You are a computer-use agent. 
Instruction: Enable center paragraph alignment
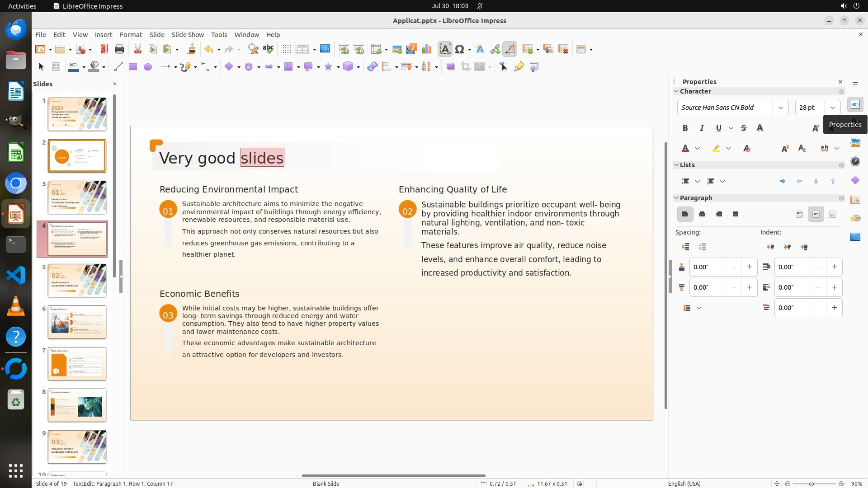pyautogui.click(x=702, y=214)
